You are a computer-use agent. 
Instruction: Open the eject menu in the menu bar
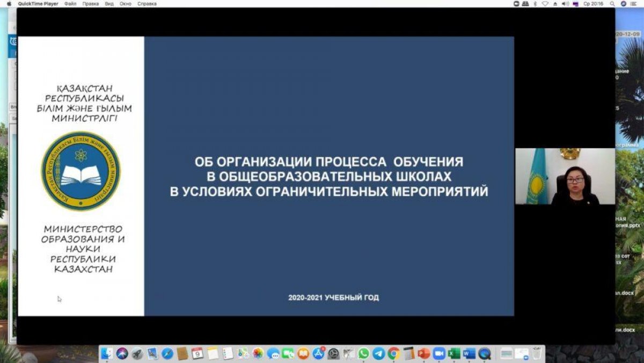555,4
